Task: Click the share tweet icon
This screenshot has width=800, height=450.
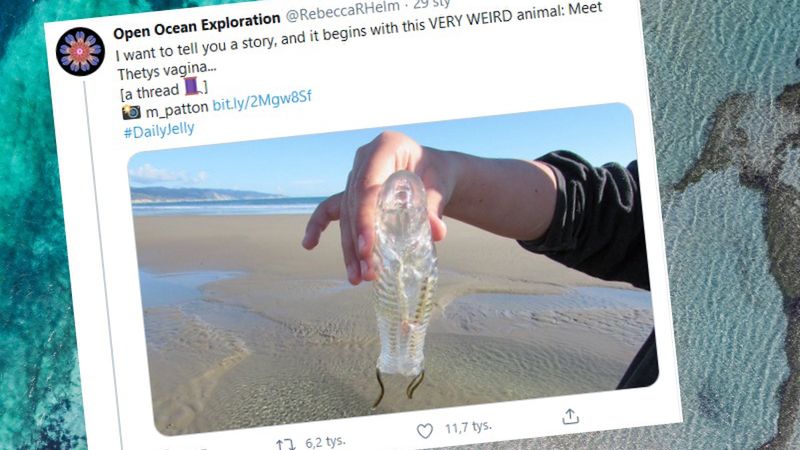Action: coord(570,416)
